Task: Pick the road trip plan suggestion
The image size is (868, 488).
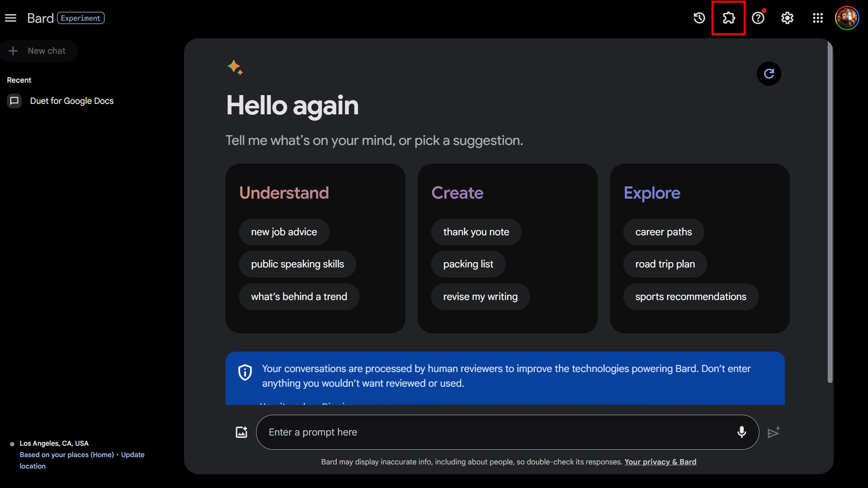Action: coord(665,264)
